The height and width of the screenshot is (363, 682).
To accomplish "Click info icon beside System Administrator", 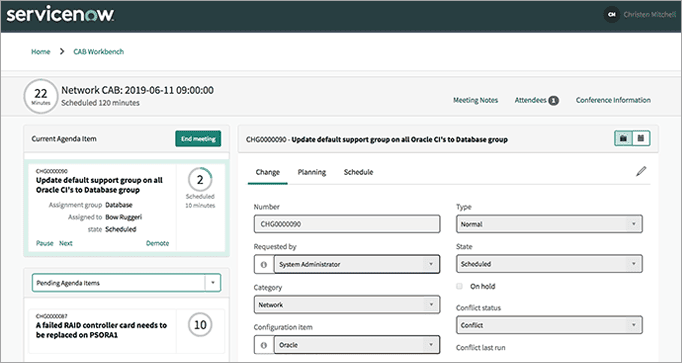I will [x=264, y=264].
